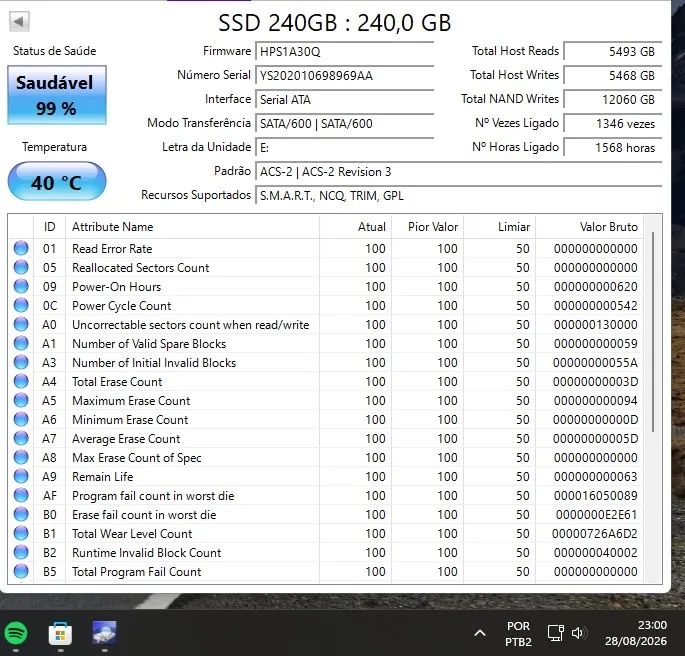This screenshot has width=685, height=656.
Task: Open Microsoft Store from the taskbar
Action: [x=60, y=633]
